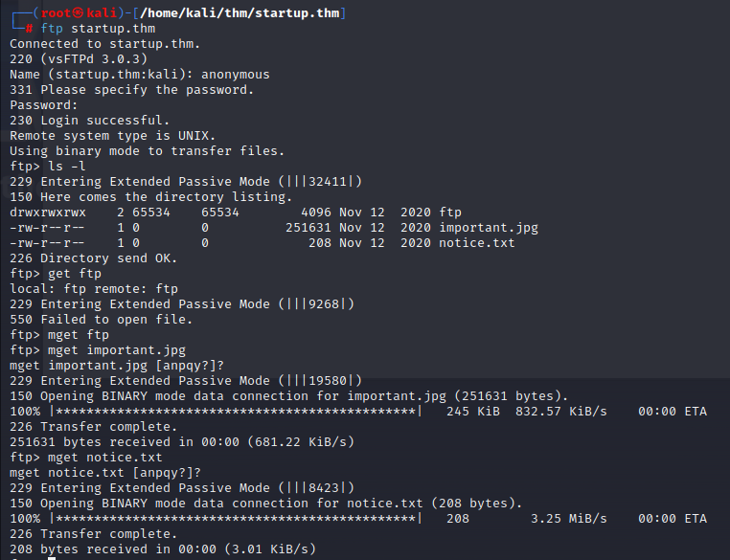Select the important.jpg entry in the directory listing
The width and height of the screenshot is (730, 560).
click(489, 228)
